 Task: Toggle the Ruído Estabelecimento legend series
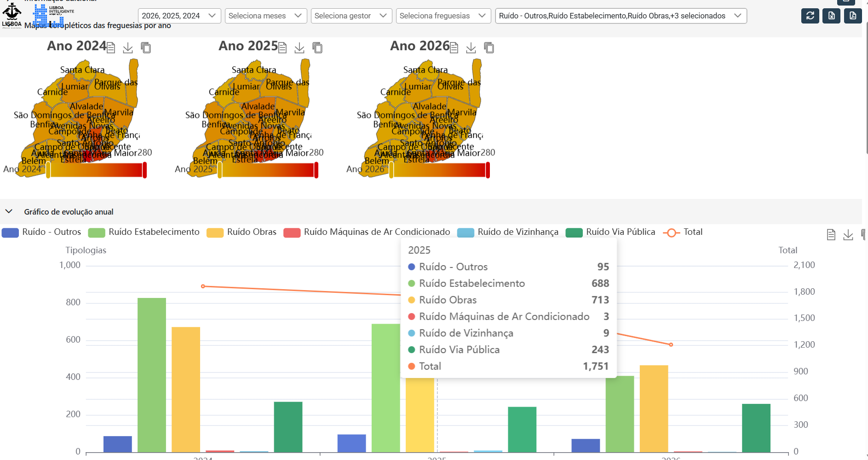(144, 232)
